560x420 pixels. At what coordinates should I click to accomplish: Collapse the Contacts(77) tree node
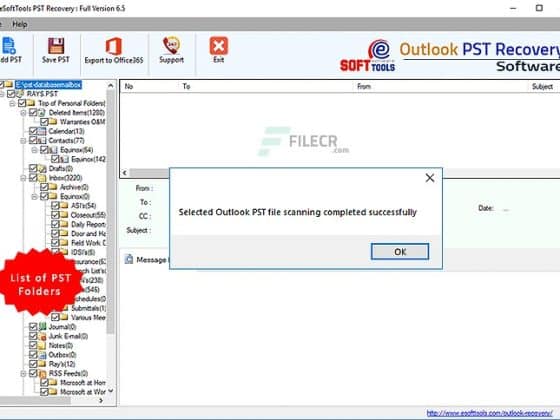tap(24, 141)
